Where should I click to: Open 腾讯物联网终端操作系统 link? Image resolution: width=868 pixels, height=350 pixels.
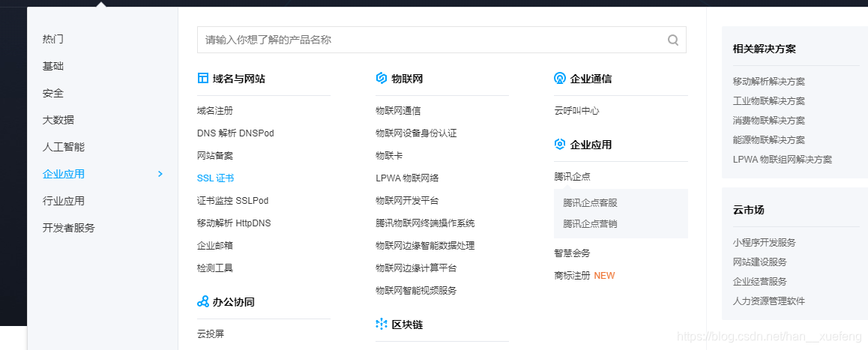click(425, 223)
